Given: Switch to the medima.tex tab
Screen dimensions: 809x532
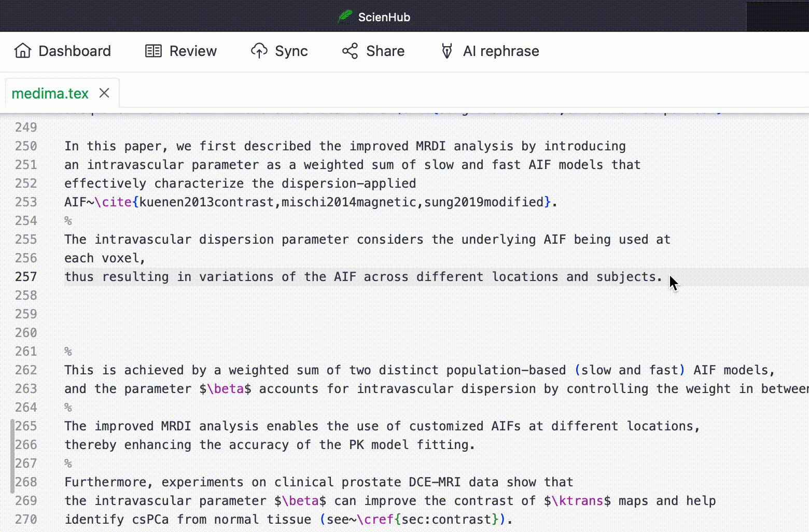Looking at the screenshot, I should tap(50, 93).
